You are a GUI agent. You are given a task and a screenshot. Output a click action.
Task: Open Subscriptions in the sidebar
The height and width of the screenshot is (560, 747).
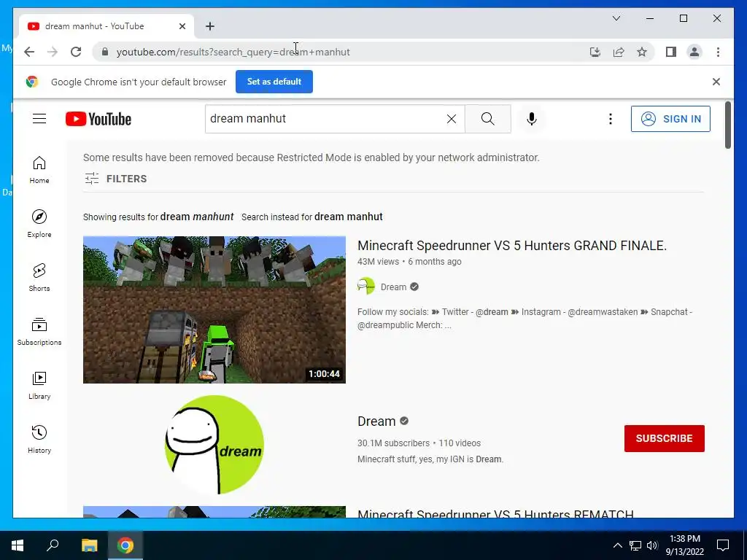(x=39, y=332)
